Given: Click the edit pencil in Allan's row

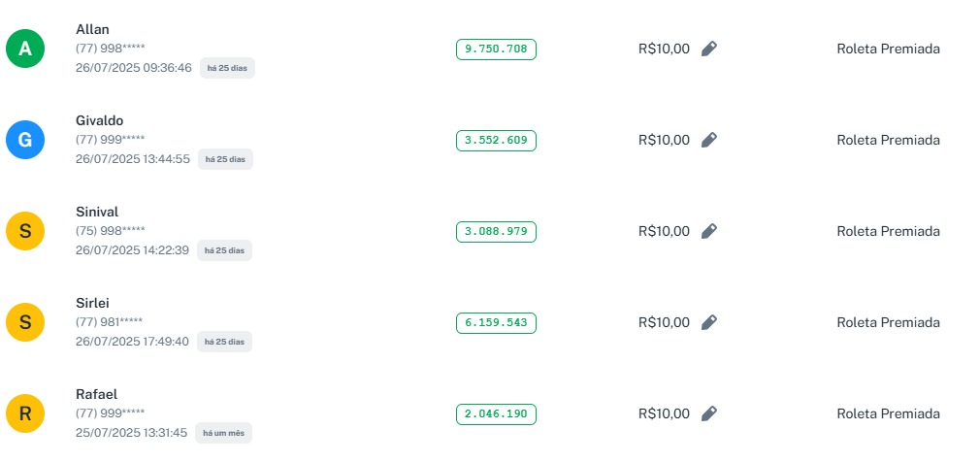Looking at the screenshot, I should tap(709, 49).
